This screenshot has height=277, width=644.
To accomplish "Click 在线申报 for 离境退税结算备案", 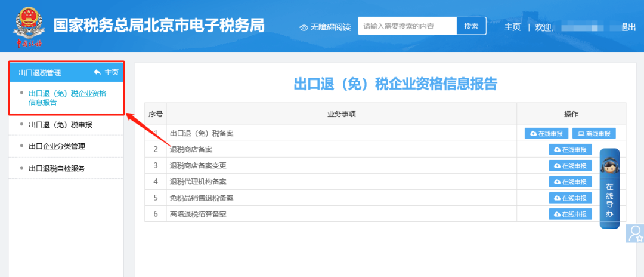I will 571,214.
